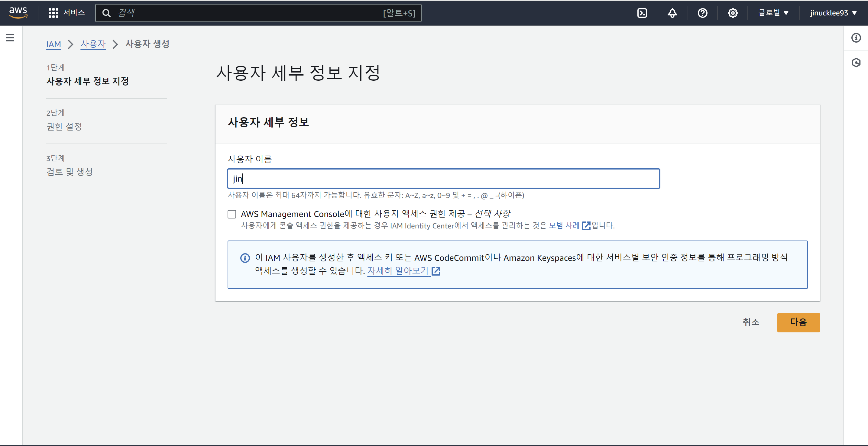This screenshot has width=868, height=446.
Task: Open the CloudShell terminal icon
Action: coord(642,13)
